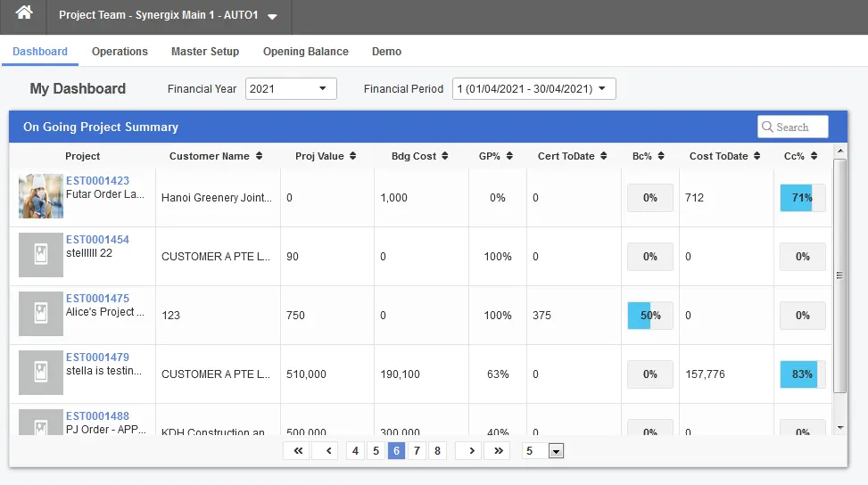Viewport: 868px width, 485px height.
Task: Sort by Customer Name column arrows
Action: pyautogui.click(x=259, y=156)
